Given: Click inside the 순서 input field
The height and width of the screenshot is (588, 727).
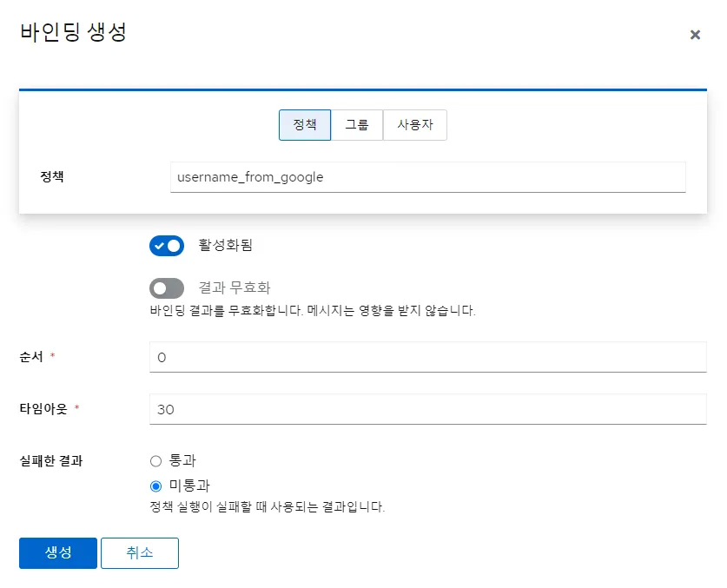Looking at the screenshot, I should pos(427,356).
